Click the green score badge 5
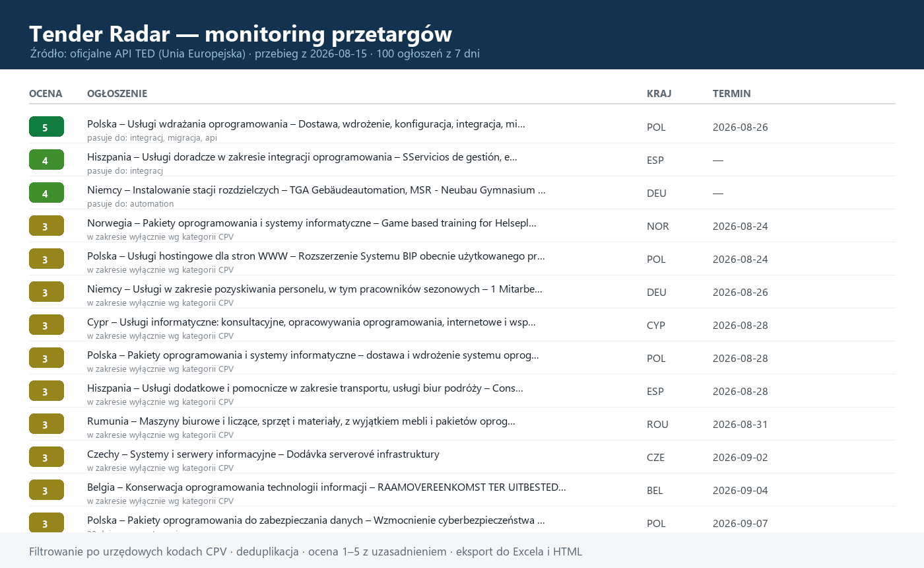The image size is (924, 568). coord(46,127)
